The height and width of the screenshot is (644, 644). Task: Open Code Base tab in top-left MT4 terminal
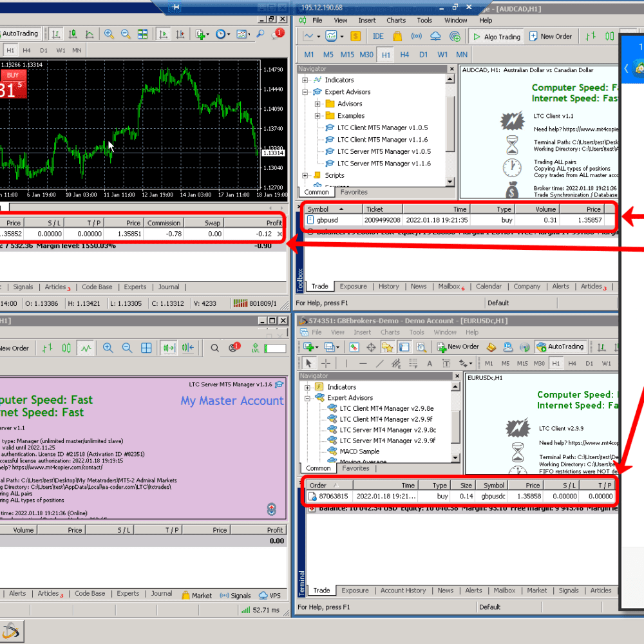point(97,287)
